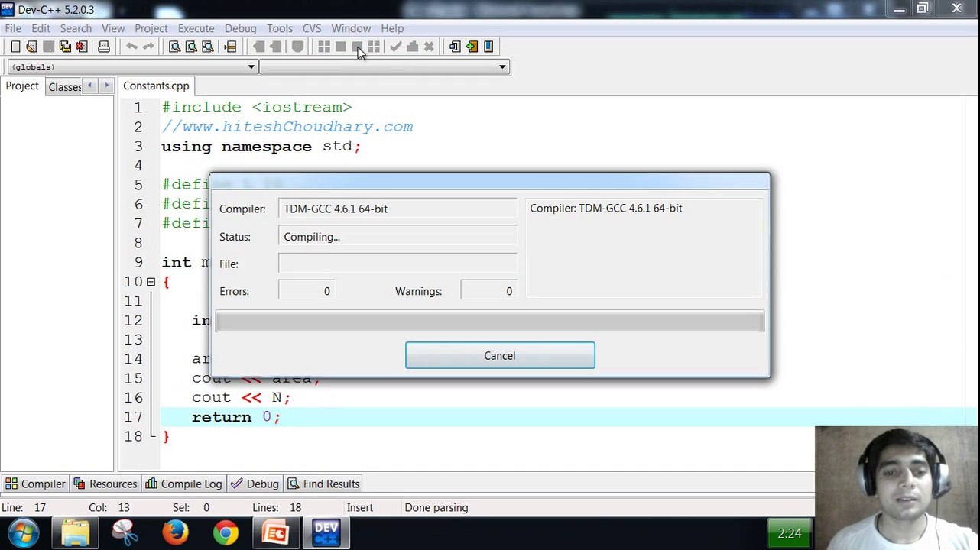Click the right arrow of the side panel tabs
The image size is (980, 550).
click(x=106, y=86)
